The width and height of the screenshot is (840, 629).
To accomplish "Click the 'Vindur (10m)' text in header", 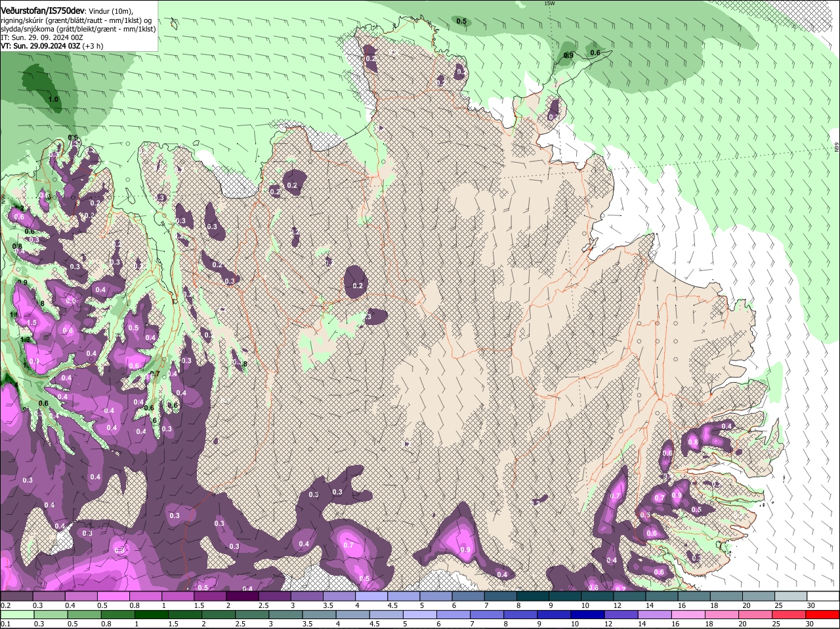I will [111, 11].
